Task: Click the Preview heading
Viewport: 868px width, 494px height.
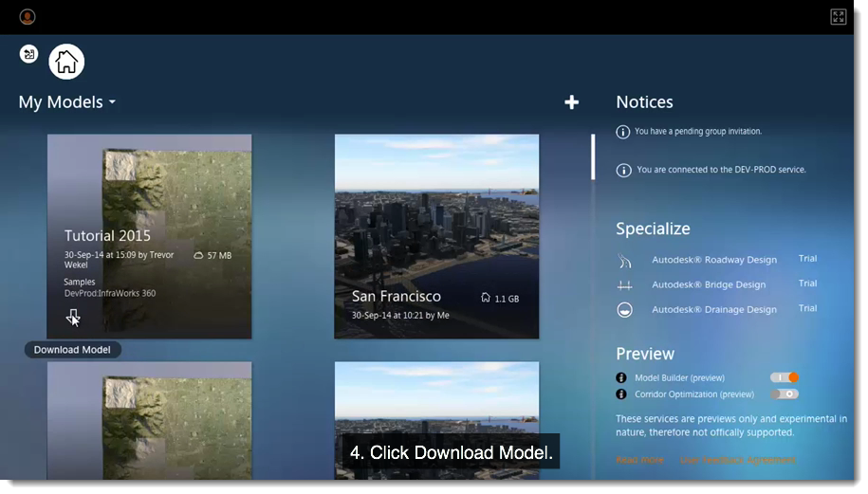Action: coord(645,354)
